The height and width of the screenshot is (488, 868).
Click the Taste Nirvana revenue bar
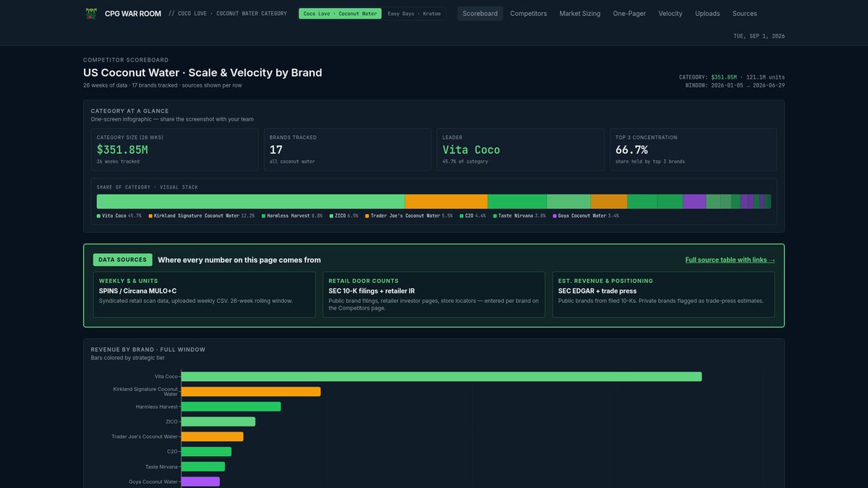click(203, 466)
